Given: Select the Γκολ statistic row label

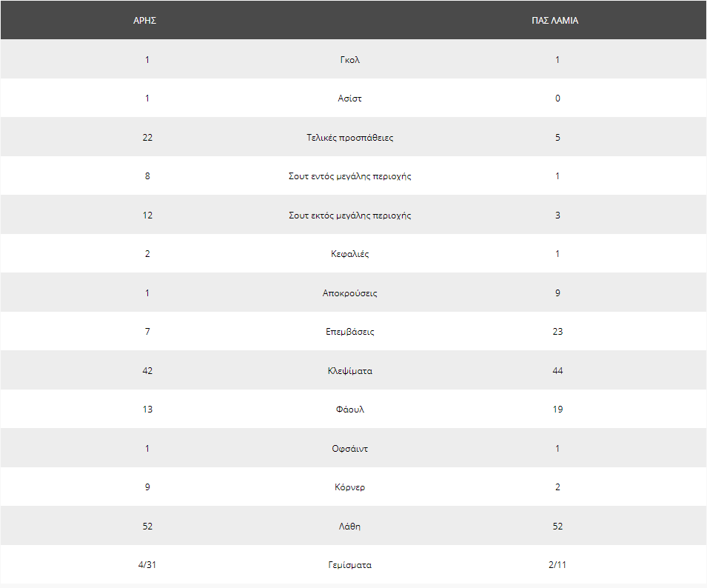Looking at the screenshot, I should tap(350, 59).
